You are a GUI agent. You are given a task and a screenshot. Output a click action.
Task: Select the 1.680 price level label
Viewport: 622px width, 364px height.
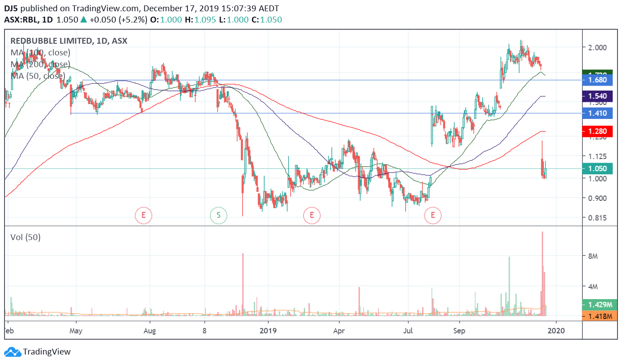[x=597, y=80]
